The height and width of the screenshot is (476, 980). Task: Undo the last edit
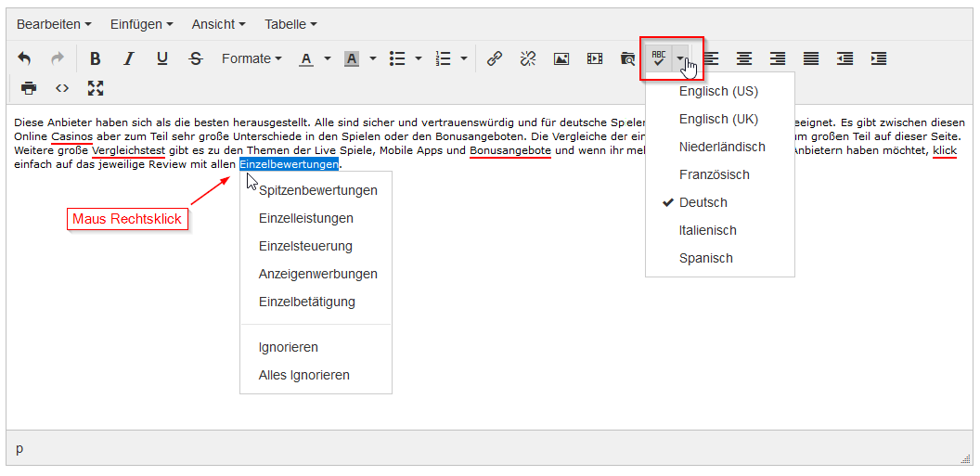tap(24, 58)
